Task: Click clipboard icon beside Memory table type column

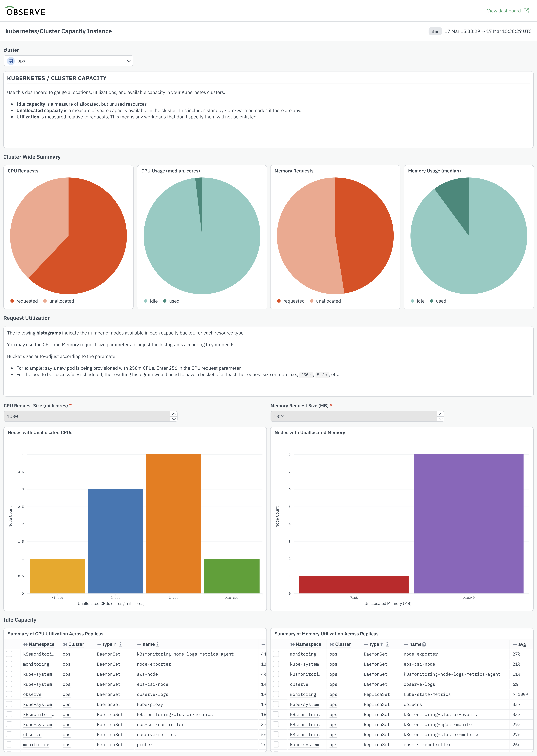Action: [387, 644]
